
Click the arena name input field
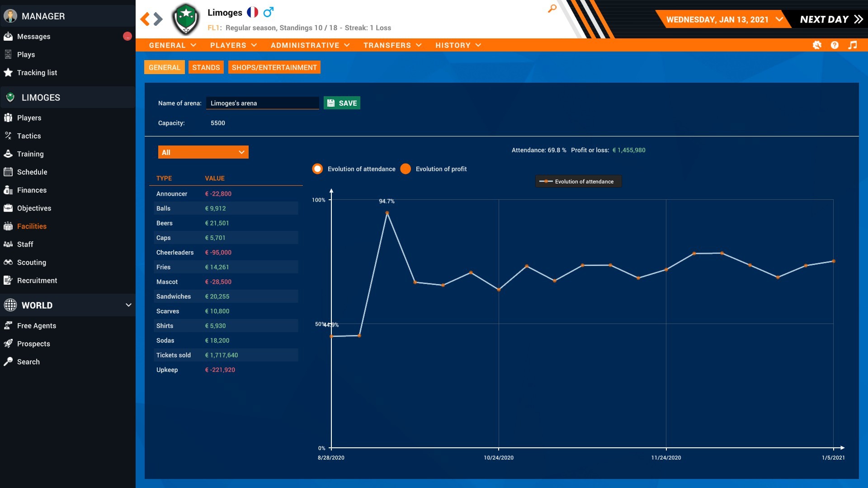(x=262, y=103)
